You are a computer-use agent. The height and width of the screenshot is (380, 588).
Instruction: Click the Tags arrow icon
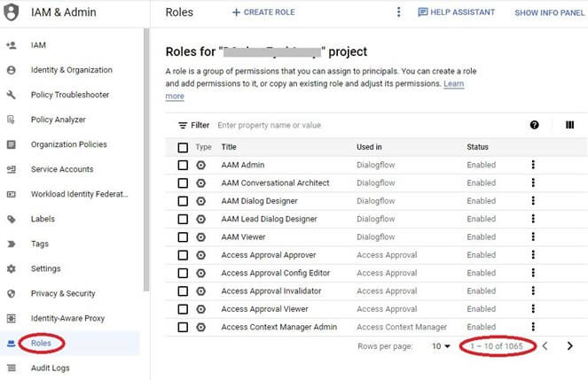click(x=12, y=244)
